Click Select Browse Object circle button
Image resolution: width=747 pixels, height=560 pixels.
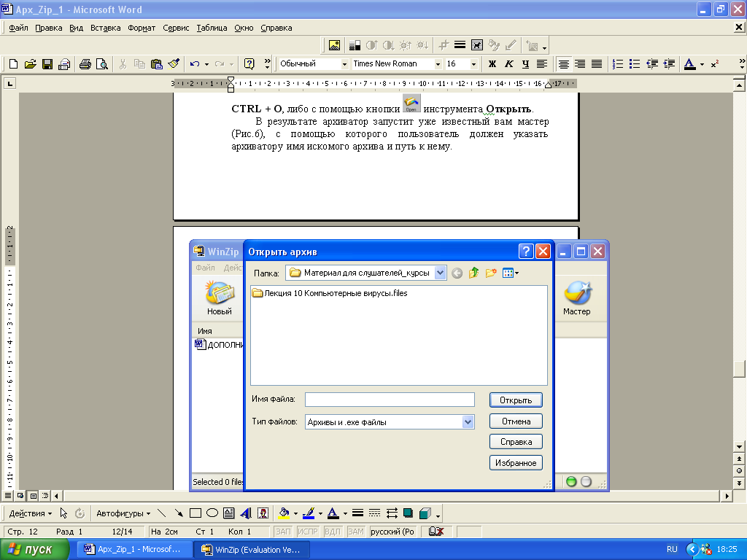[739, 470]
